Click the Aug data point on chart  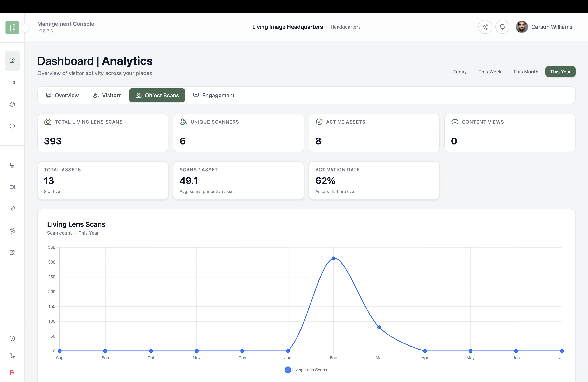pos(59,351)
